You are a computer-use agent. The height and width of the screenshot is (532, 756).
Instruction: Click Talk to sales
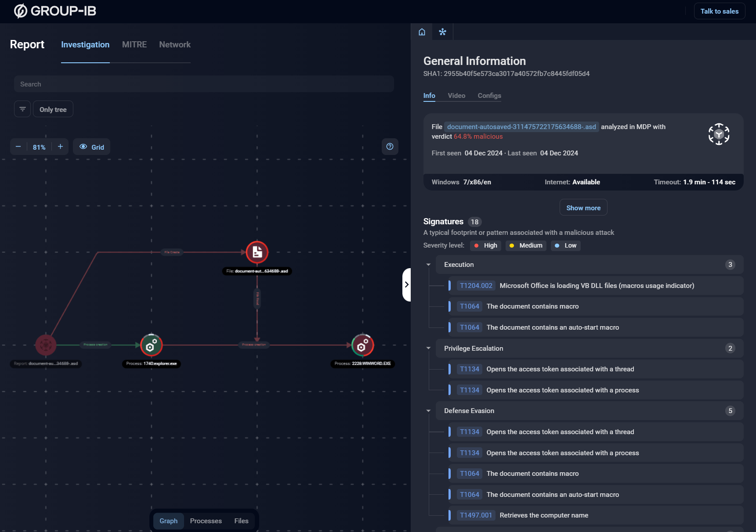[719, 11]
